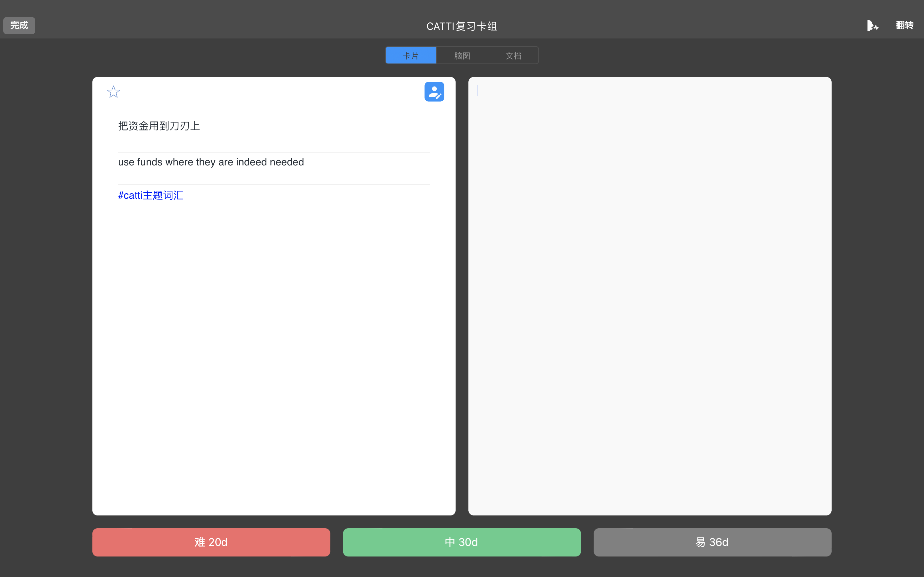Viewport: 924px width, 577px height.
Task: Place cursor at blinking caret in notes
Action: click(477, 91)
